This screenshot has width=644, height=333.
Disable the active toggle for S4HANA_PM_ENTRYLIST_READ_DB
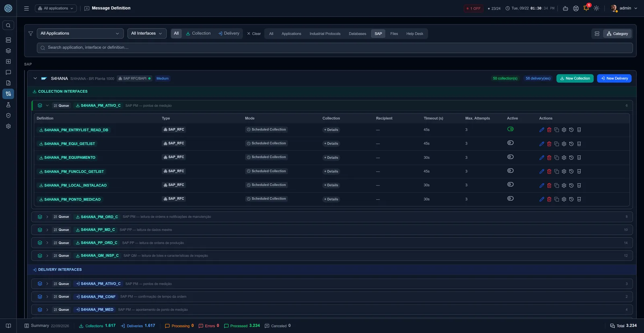pyautogui.click(x=510, y=129)
